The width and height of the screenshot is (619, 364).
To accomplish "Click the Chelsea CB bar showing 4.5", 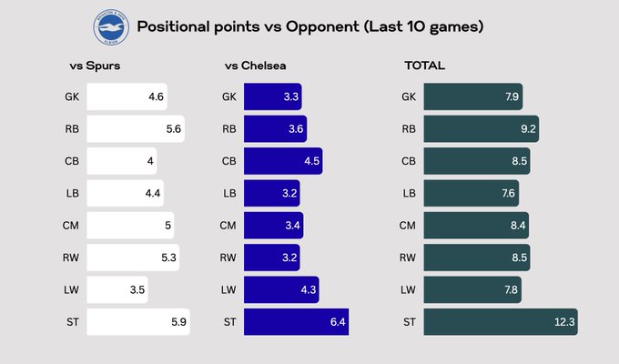I will point(283,161).
